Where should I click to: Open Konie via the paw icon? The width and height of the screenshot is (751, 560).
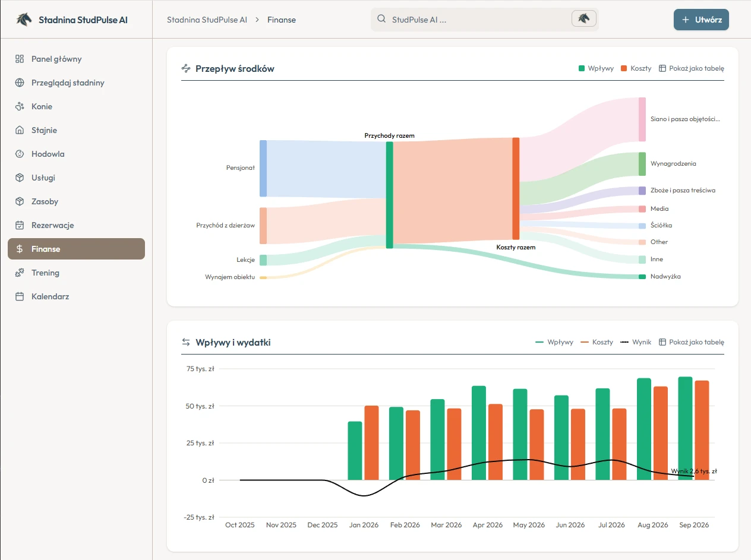coord(20,106)
